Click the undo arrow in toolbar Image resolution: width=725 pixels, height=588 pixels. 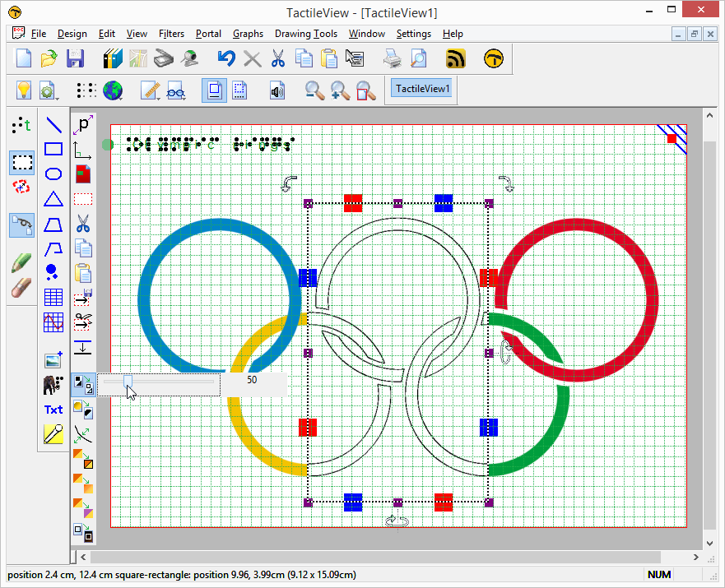coord(226,58)
